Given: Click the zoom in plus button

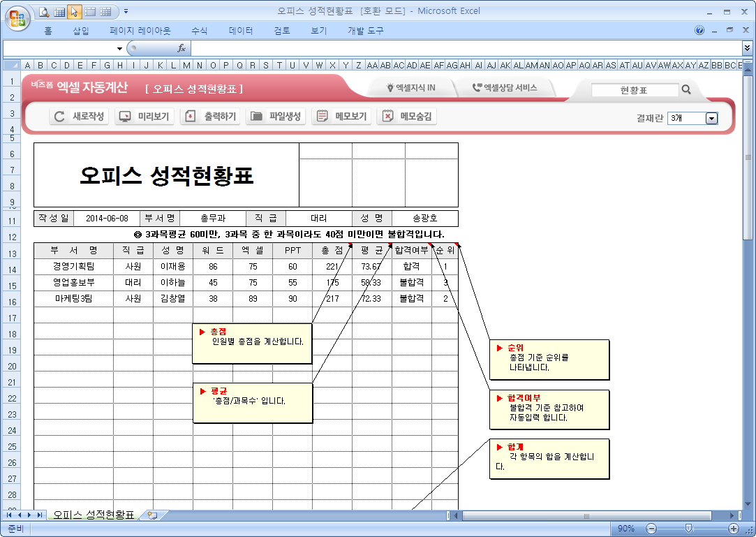Looking at the screenshot, I should point(734,529).
